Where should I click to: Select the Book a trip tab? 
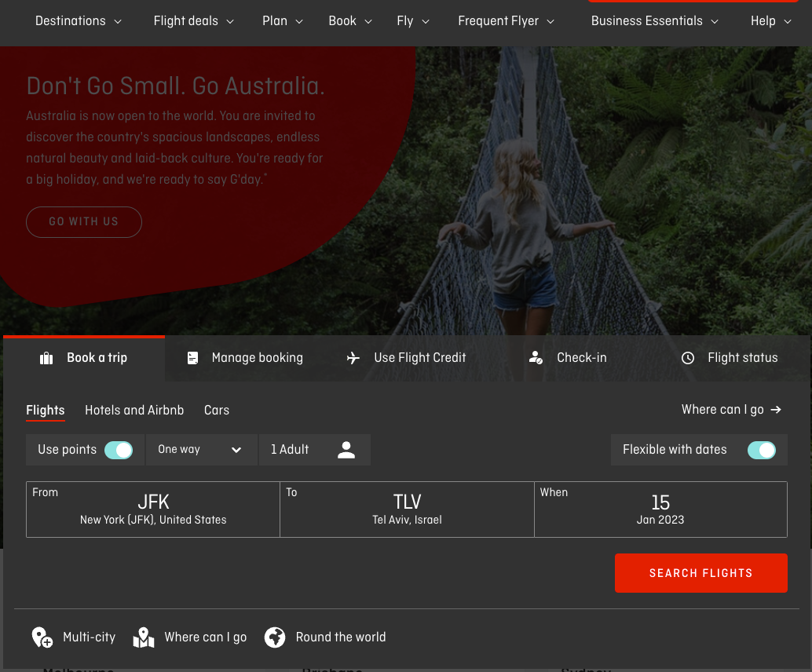point(84,358)
